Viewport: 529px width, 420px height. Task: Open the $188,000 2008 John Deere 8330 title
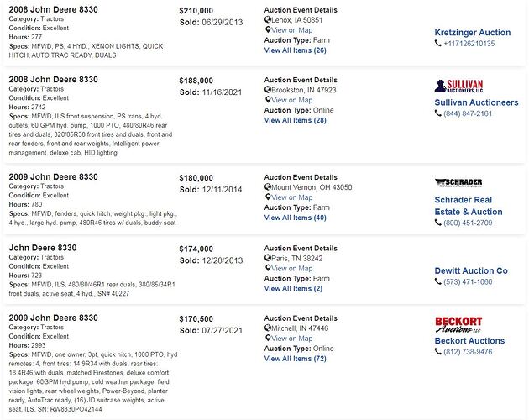pos(53,79)
